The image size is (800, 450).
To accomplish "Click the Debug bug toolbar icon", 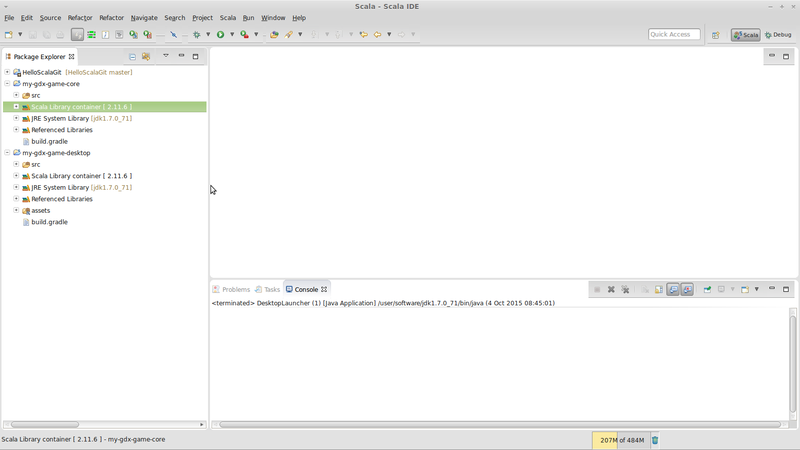I will tap(196, 35).
